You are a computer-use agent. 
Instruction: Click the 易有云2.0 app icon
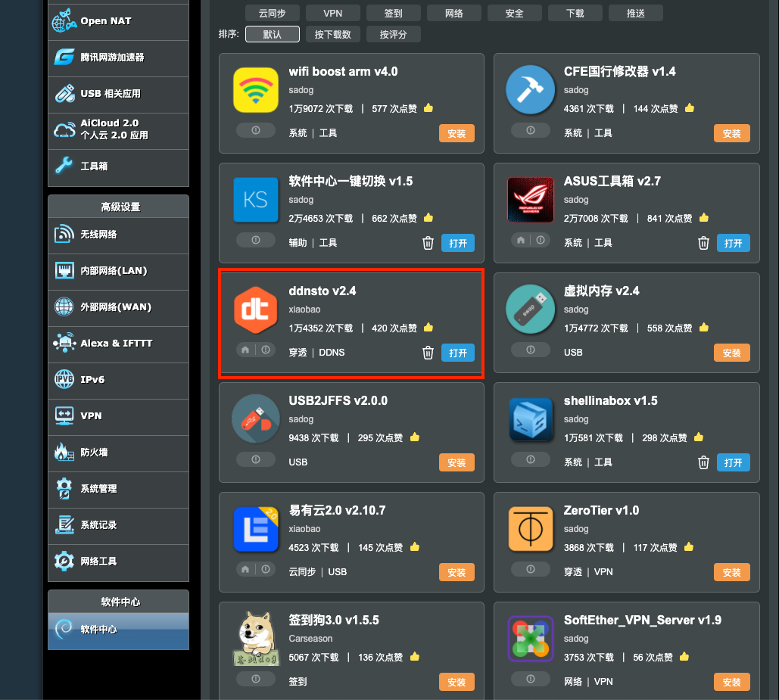(256, 529)
